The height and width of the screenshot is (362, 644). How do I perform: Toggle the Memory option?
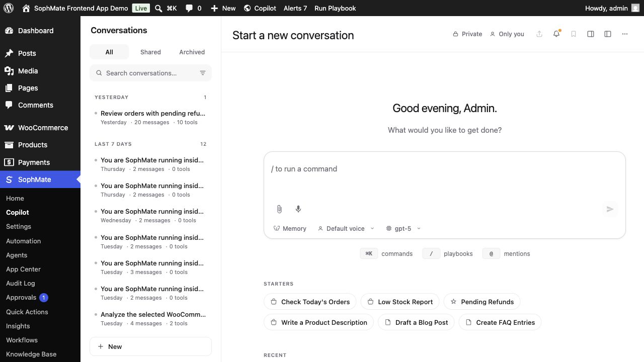[290, 228]
